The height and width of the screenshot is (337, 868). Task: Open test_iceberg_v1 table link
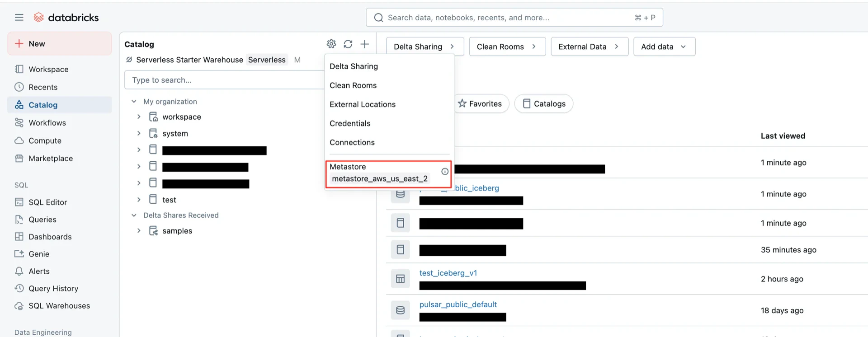tap(448, 273)
